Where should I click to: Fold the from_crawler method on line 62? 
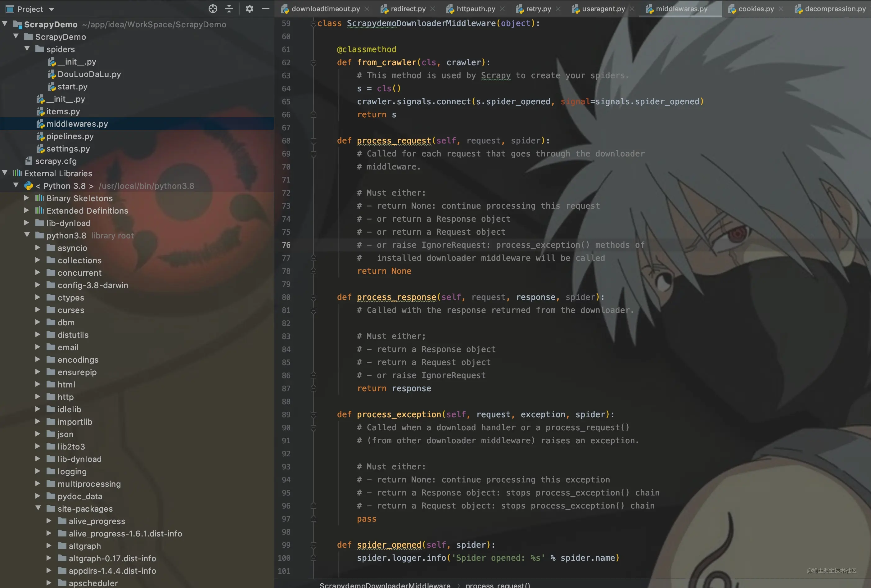313,63
